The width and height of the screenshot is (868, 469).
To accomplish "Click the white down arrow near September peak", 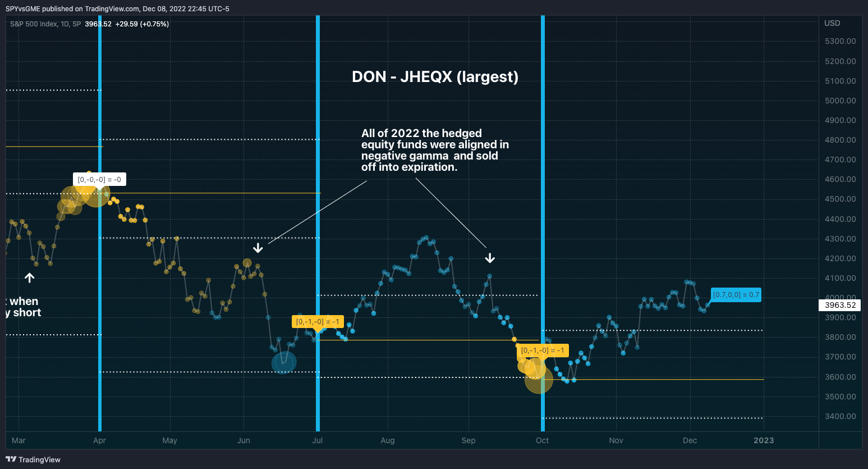I will (x=490, y=258).
